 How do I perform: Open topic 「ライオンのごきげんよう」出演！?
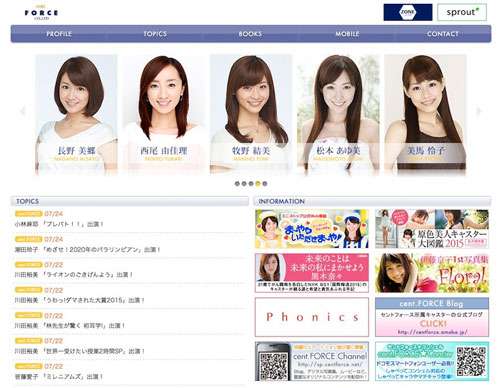pyautogui.click(x=74, y=275)
